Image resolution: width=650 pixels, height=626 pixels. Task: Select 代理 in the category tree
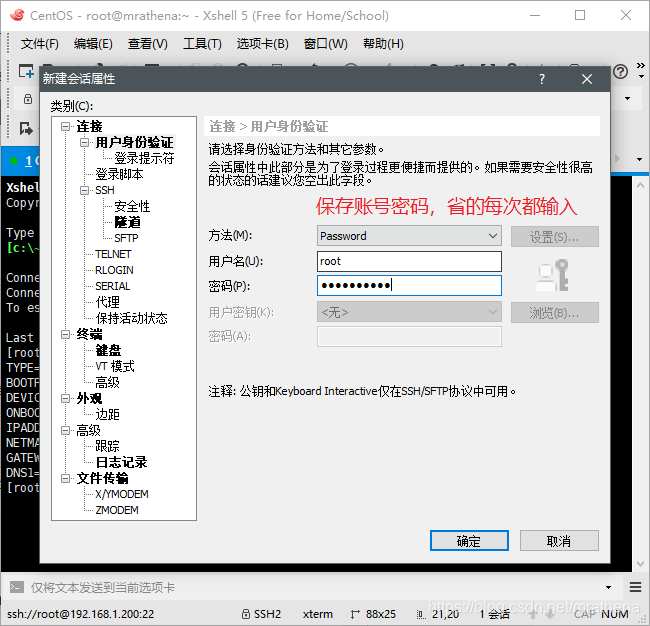(x=107, y=302)
